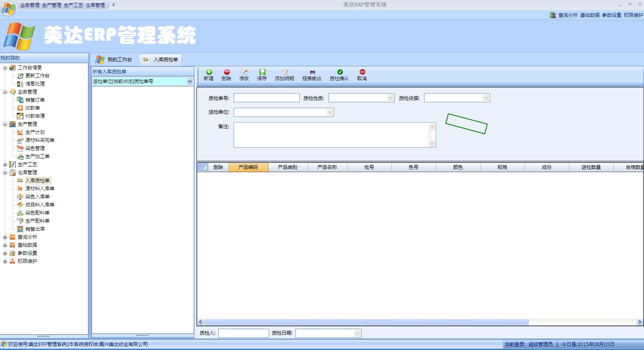The image size is (644, 350).
Task: Expand the 权限维护 tree node
Action: point(5,261)
